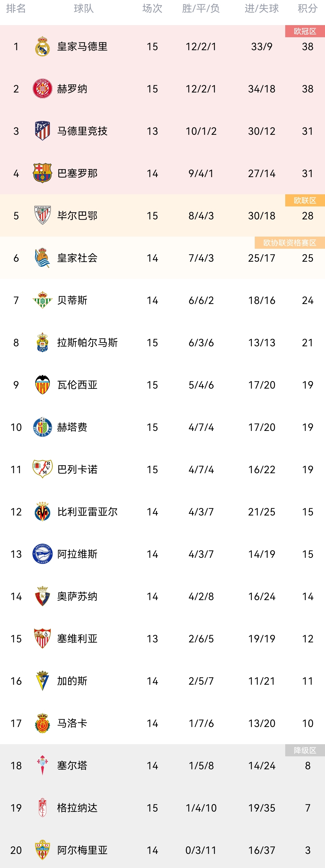Open team page for 皇家马德里
The width and height of the screenshot is (325, 868).
point(82,47)
